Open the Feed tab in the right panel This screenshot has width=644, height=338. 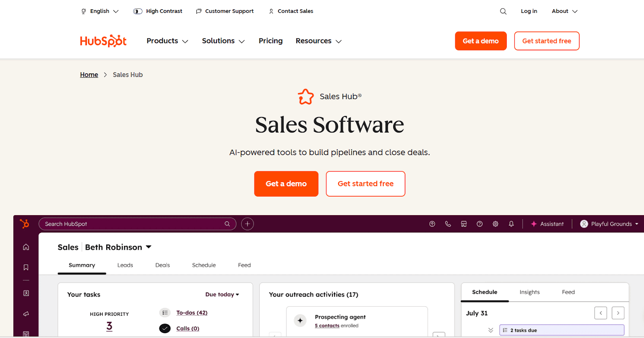[x=568, y=292]
